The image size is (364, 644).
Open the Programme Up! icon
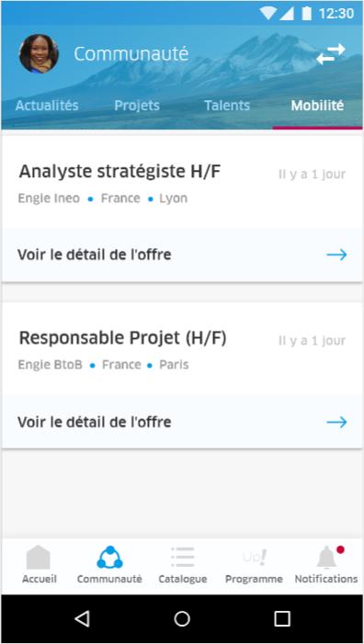point(255,558)
